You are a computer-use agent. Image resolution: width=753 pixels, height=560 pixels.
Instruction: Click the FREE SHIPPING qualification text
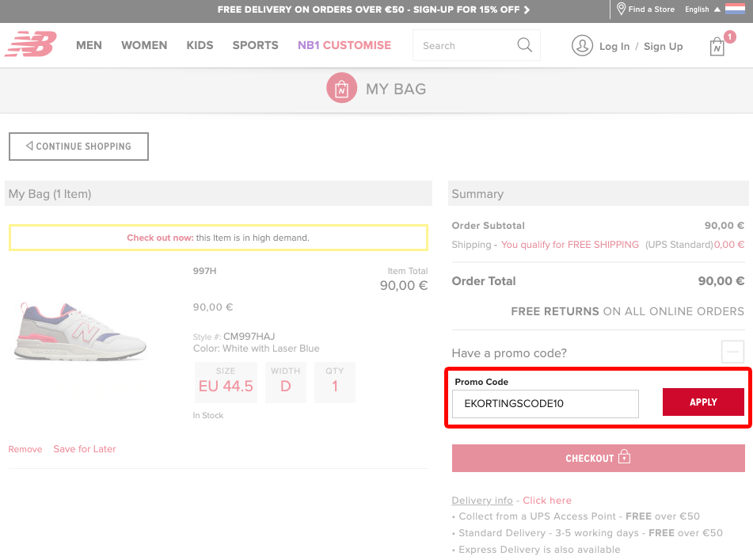(569, 245)
